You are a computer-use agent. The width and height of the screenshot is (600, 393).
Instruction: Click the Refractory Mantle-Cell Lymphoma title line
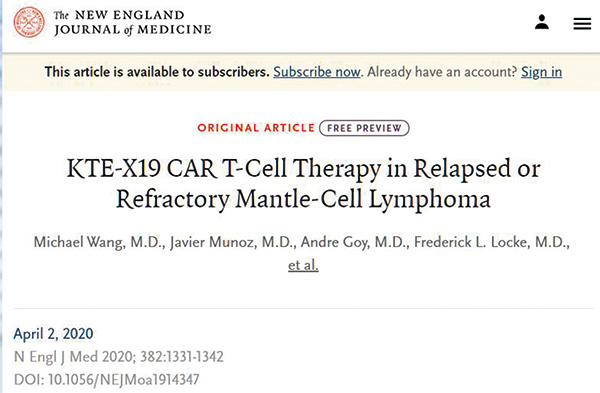point(303,199)
